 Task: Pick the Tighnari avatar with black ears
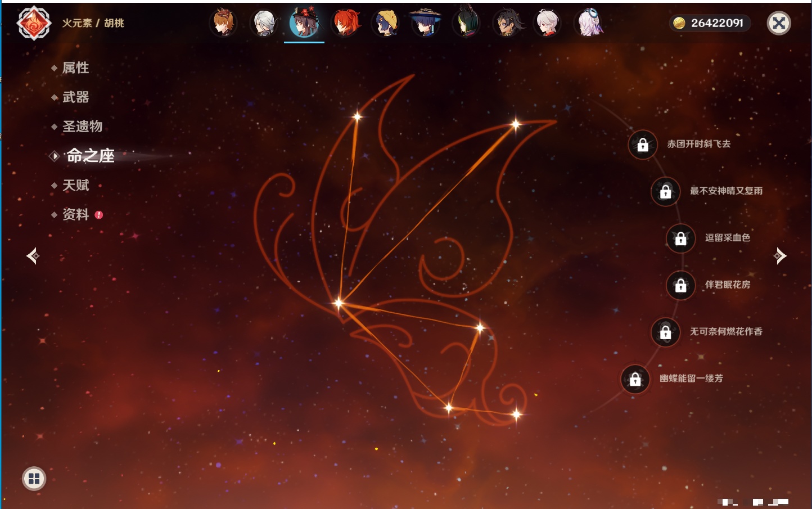click(466, 23)
